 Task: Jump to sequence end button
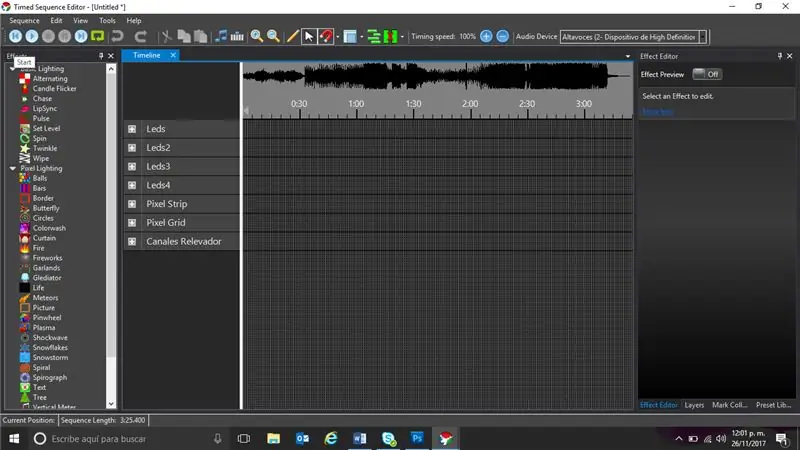(81, 36)
